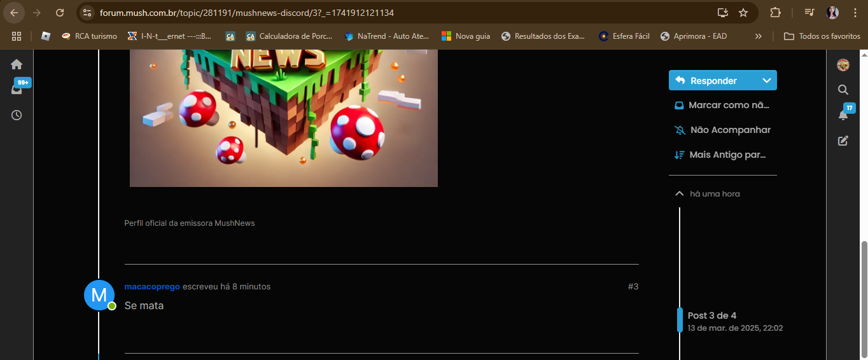Click the 13 de mar. de 2025, 22:02 date
868x360 pixels.
tap(735, 329)
